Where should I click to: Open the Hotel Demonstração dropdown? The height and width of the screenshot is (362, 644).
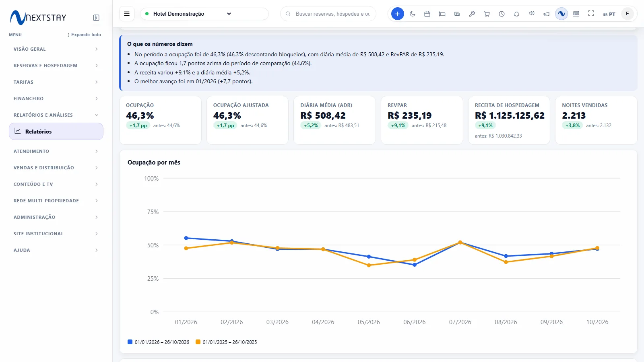tap(204, 14)
